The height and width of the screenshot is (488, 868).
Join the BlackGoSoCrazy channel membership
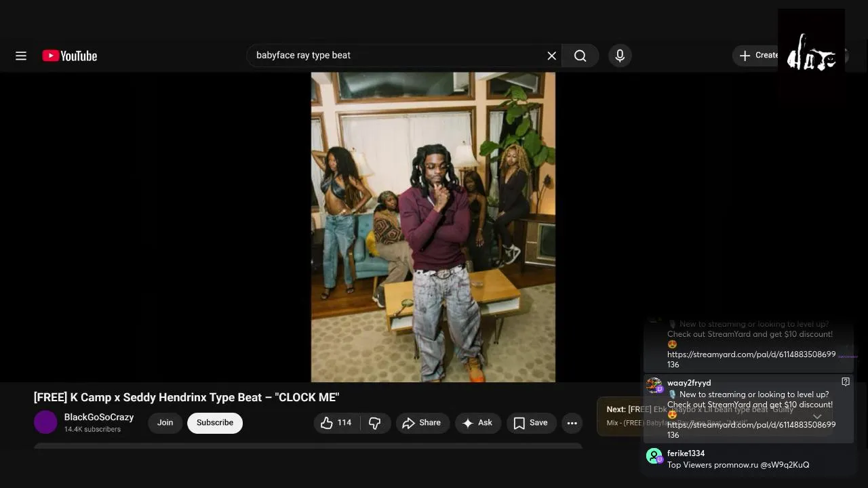pyautogui.click(x=165, y=423)
